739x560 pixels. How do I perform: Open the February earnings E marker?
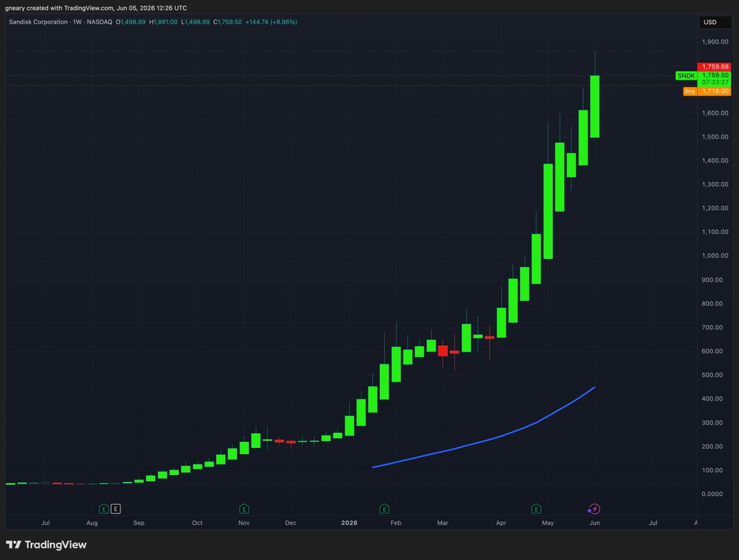[x=385, y=509]
